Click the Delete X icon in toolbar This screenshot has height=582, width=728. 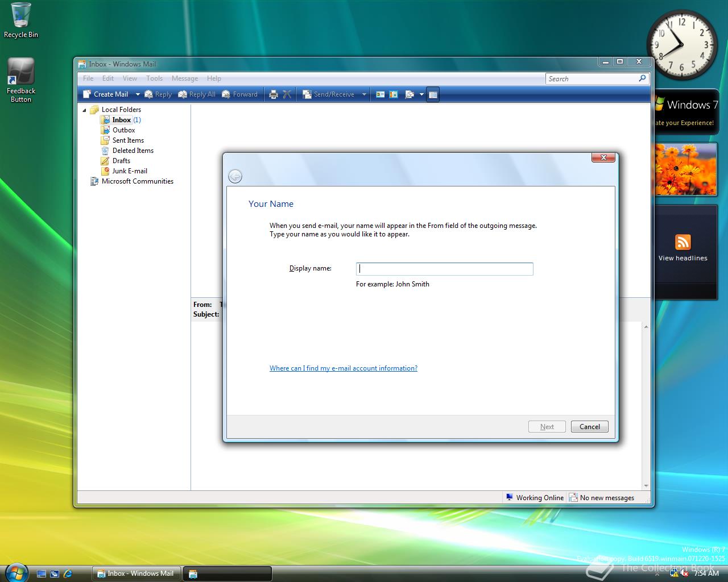tap(287, 94)
